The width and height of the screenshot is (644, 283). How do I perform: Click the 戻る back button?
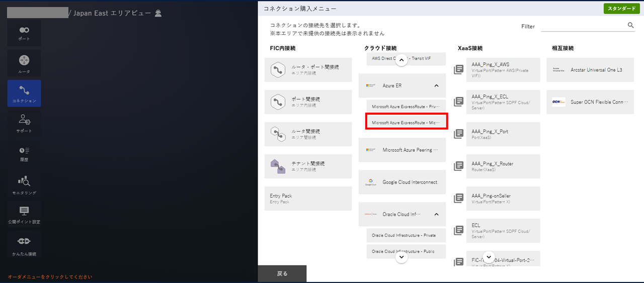(282, 274)
